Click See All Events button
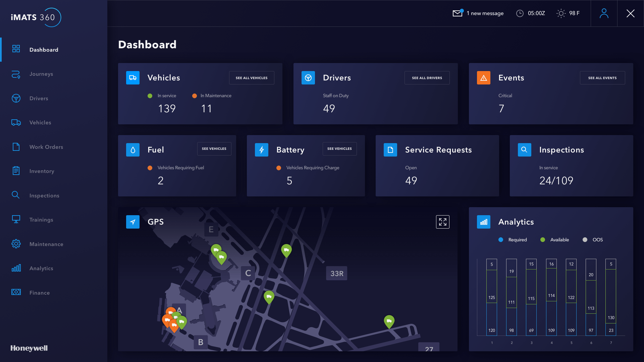This screenshot has height=362, width=644. pos(602,78)
